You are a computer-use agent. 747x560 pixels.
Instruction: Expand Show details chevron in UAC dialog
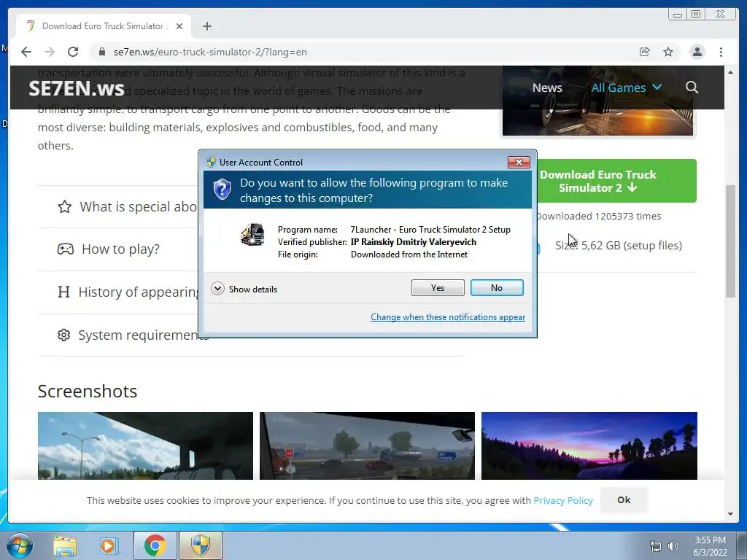click(217, 289)
